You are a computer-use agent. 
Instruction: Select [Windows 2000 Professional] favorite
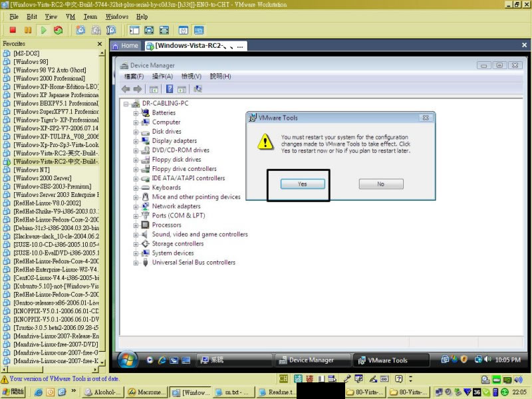49,78
